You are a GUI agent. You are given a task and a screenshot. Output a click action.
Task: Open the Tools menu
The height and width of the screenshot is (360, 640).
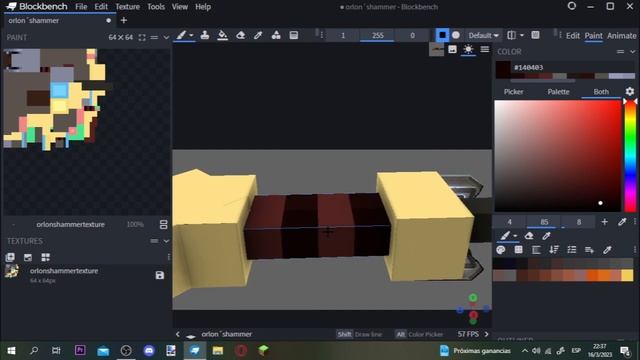[x=156, y=7]
